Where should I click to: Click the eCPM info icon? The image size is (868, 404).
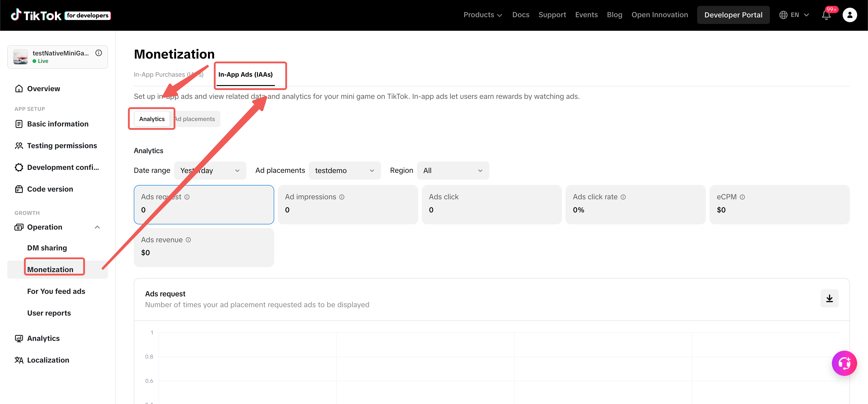pyautogui.click(x=742, y=197)
